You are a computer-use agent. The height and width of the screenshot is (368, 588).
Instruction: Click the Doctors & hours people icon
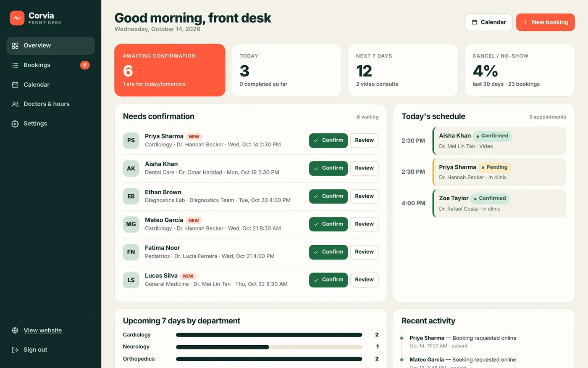click(x=15, y=104)
